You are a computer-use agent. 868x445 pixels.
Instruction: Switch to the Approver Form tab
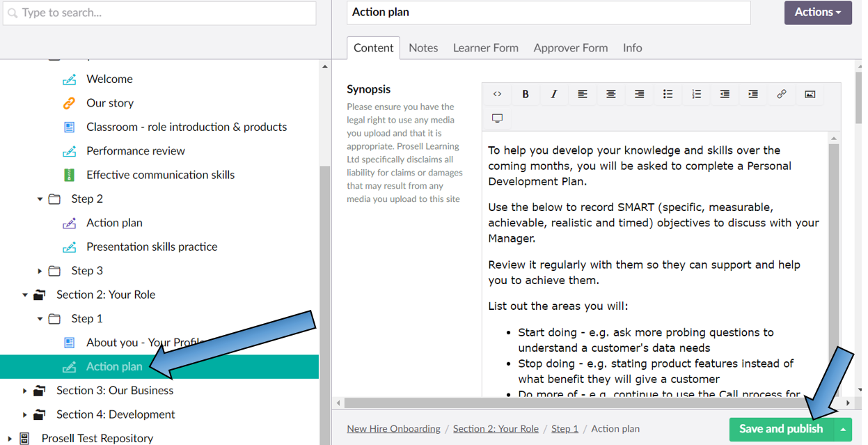point(570,47)
